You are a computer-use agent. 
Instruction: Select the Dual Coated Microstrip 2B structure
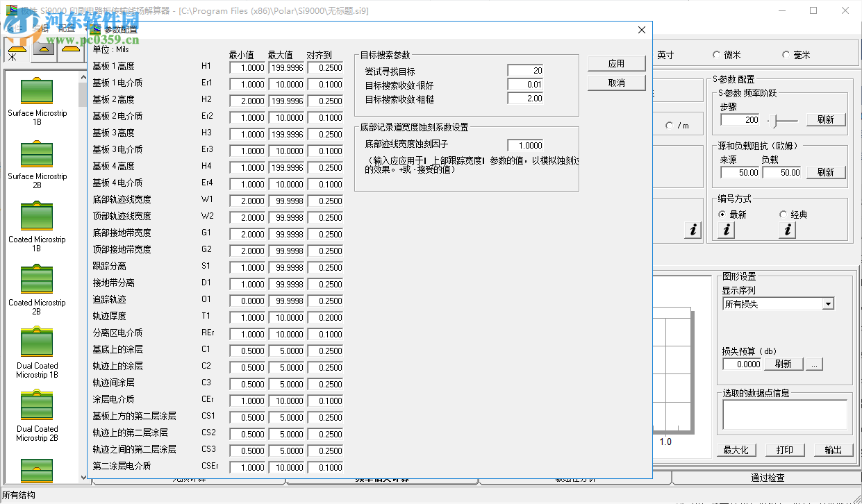37,406
